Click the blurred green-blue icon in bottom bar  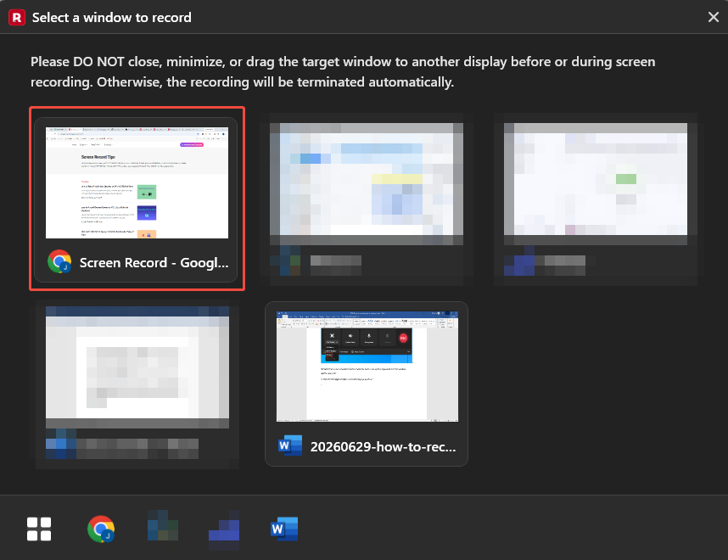162,526
